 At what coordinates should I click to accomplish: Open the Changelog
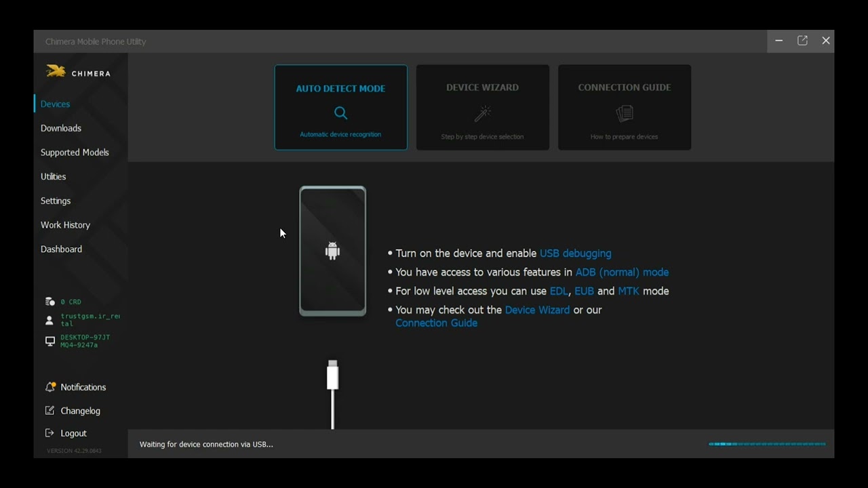pyautogui.click(x=80, y=411)
